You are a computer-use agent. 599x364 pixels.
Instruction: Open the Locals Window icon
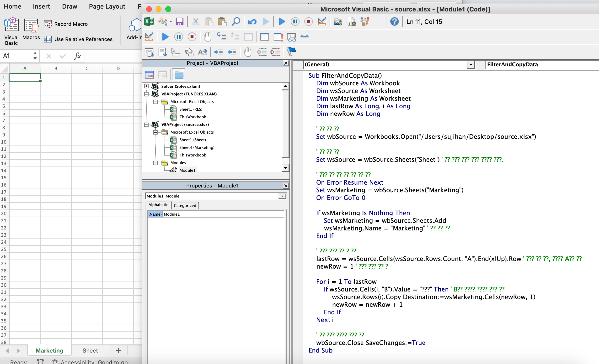pyautogui.click(x=264, y=37)
